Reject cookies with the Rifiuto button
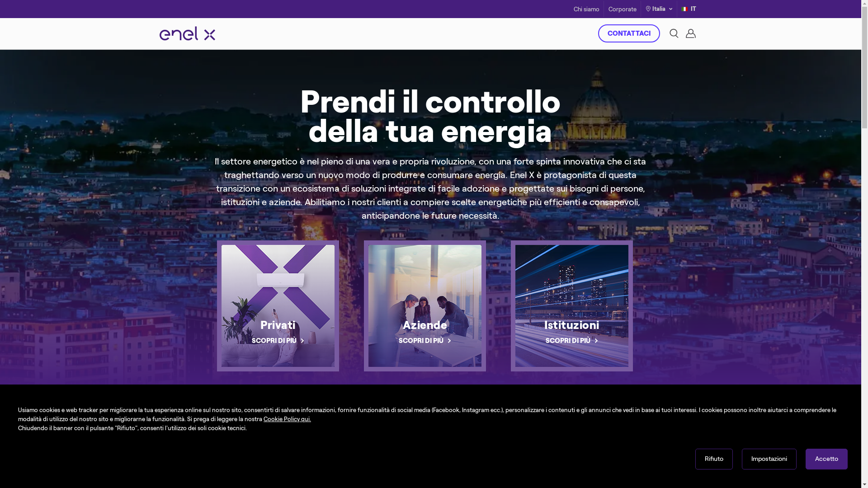The height and width of the screenshot is (488, 868). coord(714,459)
